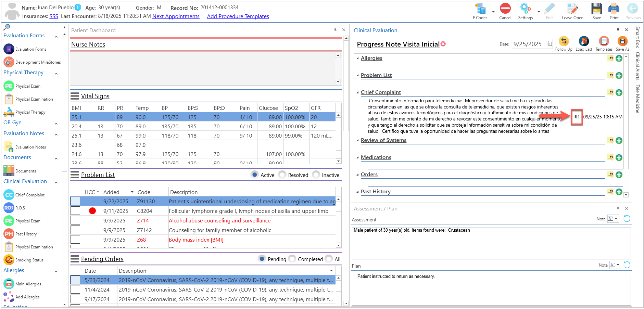The width and height of the screenshot is (644, 309).
Task: Click the green plus for Problem List section
Action: click(x=619, y=75)
